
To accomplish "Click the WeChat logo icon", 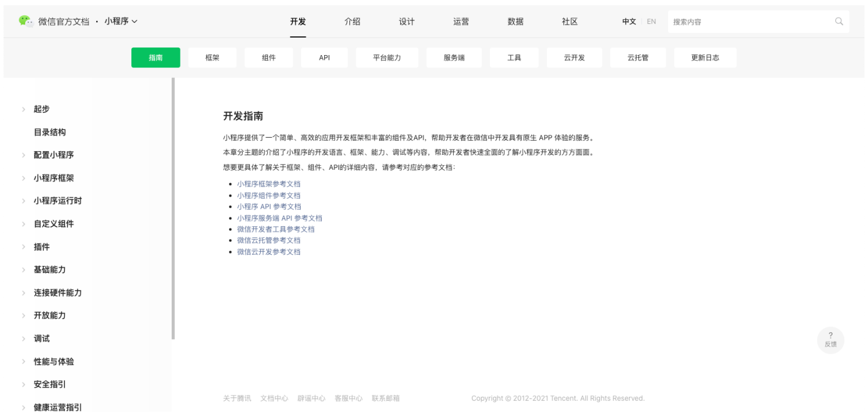I will [26, 21].
